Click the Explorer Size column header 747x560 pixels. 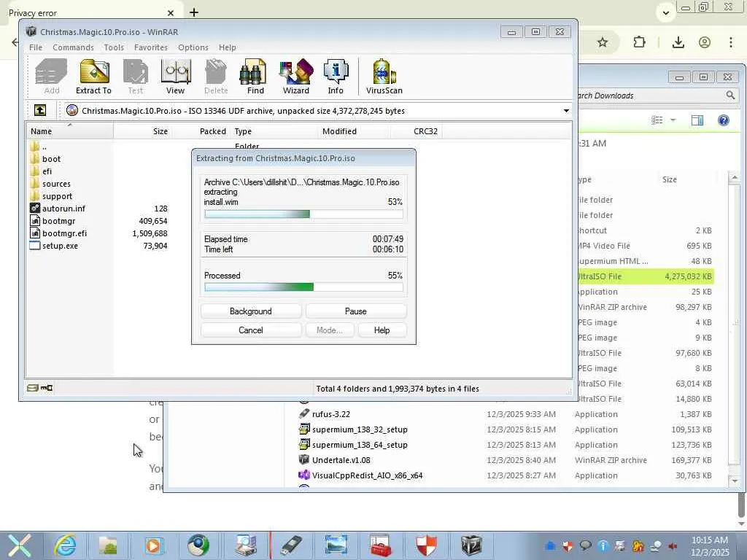pyautogui.click(x=687, y=179)
